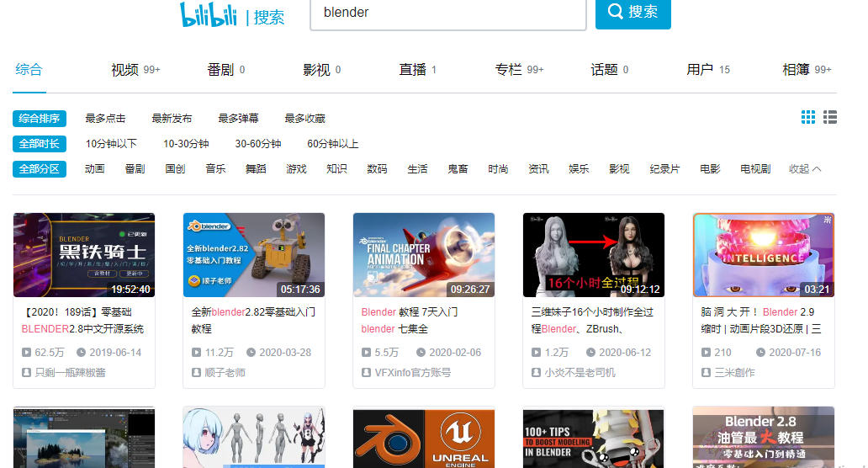868x468 pixels.
Task: Sort results by 最多弹幕
Action: tap(238, 119)
